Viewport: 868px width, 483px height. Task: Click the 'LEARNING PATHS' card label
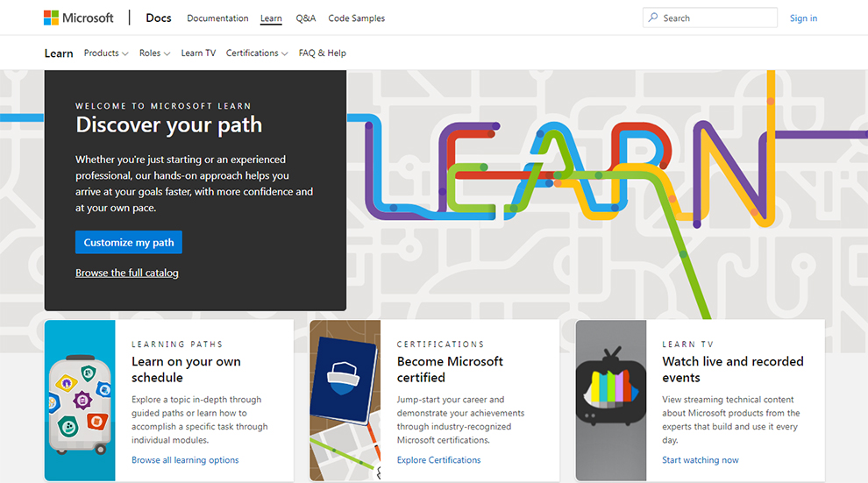(177, 344)
